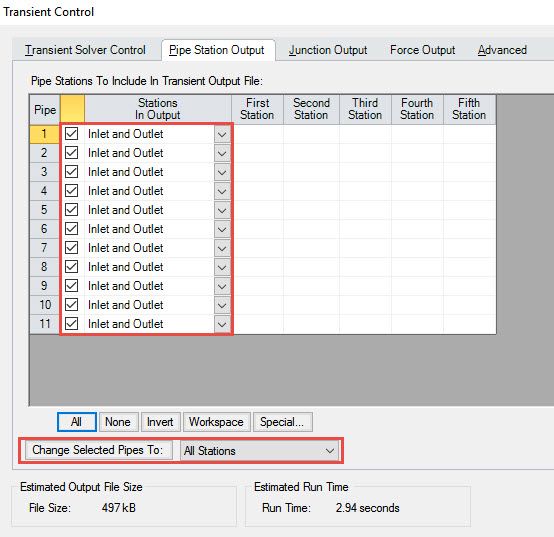Image resolution: width=554 pixels, height=537 pixels.
Task: Toggle checkbox in pipe 8 row
Action: coord(72,267)
